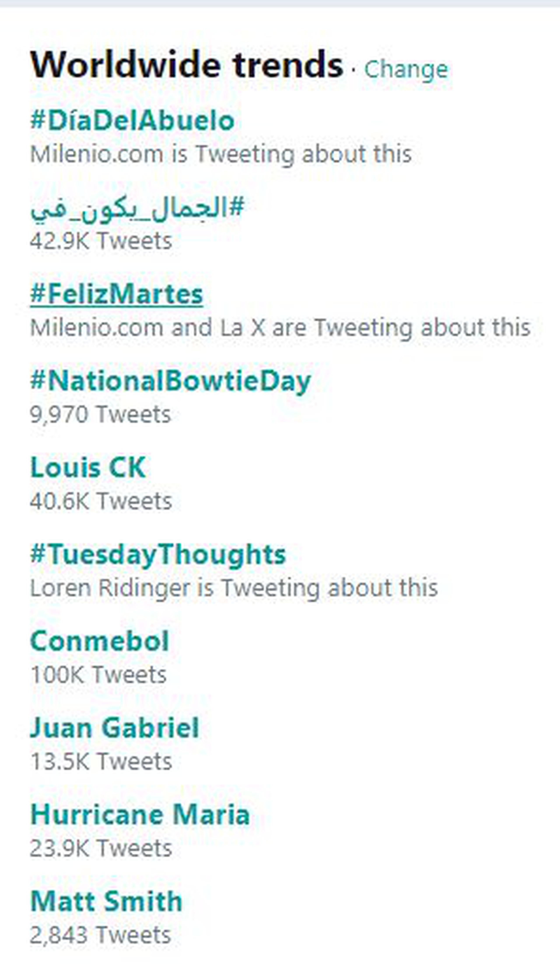View the #TuesdayThoughts hashtag
Viewport: 560px width, 964px height.
[158, 555]
